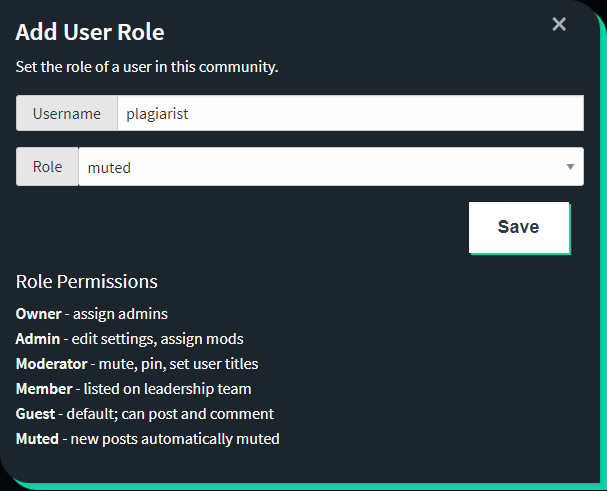Click the Role dropdown arrow
This screenshot has width=607, height=491.
coord(570,167)
